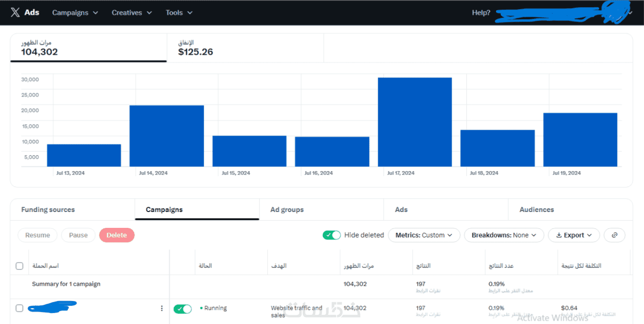This screenshot has width=644, height=324.
Task: Open the Breakdowns: None dropdown
Action: (x=504, y=235)
